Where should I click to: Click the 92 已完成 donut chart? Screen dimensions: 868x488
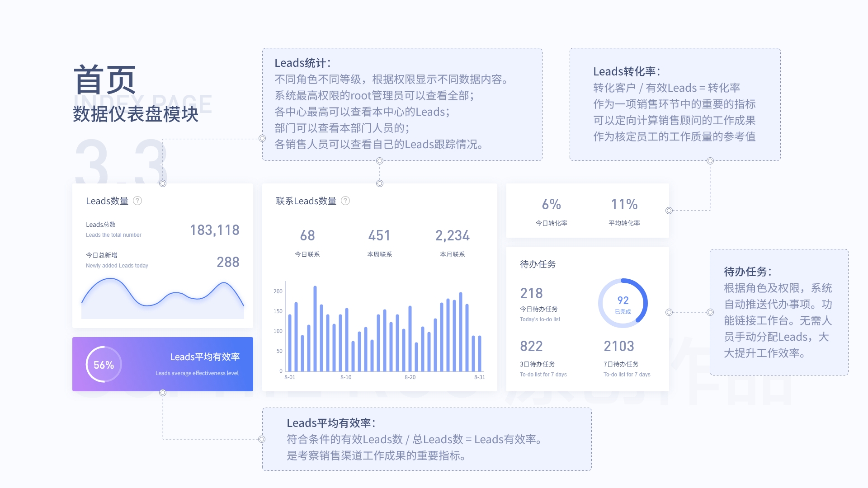tap(623, 303)
